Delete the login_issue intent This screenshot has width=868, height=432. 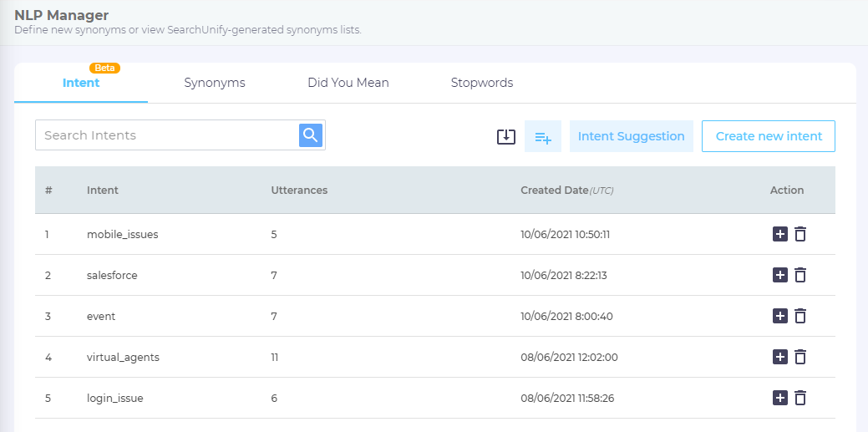[x=800, y=398]
